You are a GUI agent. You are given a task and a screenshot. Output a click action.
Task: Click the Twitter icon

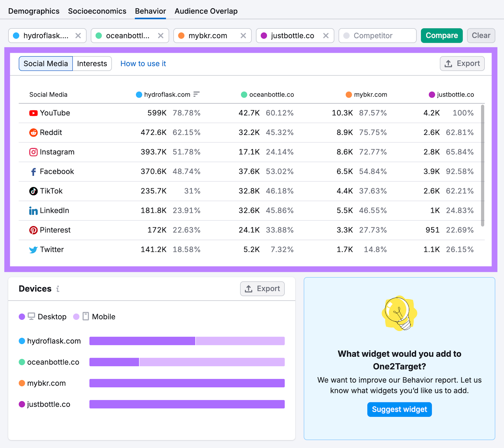[33, 249]
